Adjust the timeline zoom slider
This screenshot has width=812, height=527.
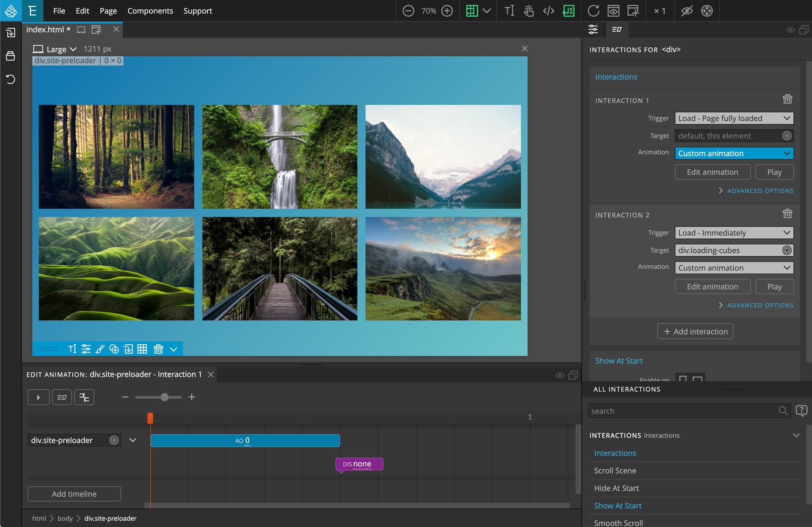tap(164, 397)
